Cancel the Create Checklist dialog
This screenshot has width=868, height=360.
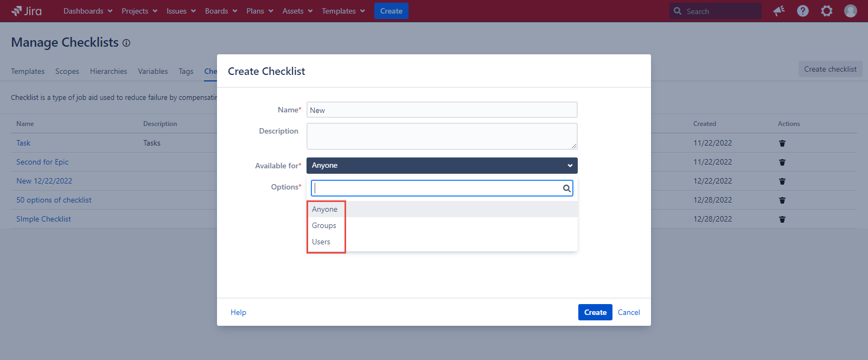click(629, 312)
